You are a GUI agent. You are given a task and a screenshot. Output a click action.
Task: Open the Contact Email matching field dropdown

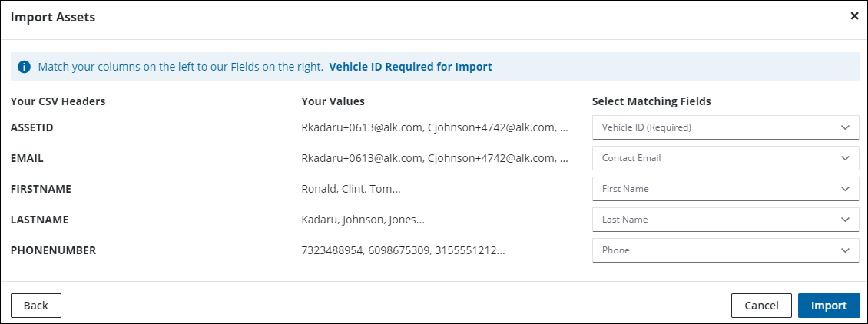pos(724,158)
